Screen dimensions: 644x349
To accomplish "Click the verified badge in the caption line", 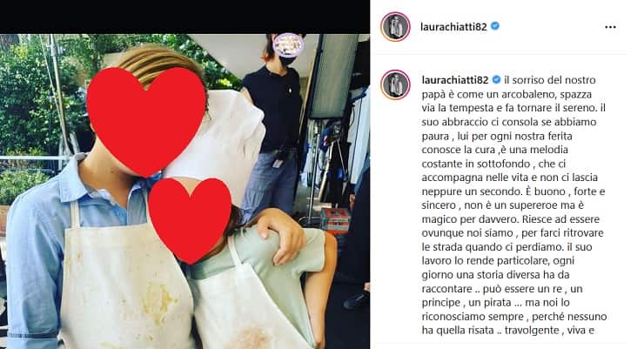I will [x=497, y=80].
